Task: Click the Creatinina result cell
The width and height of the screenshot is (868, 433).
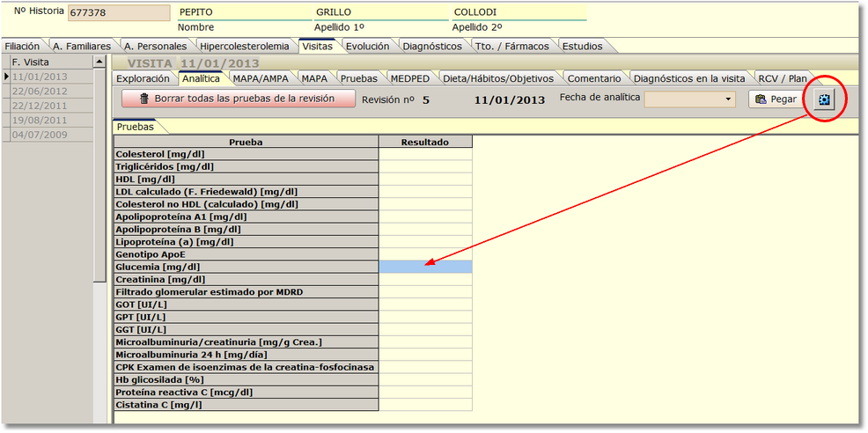Action: click(x=426, y=279)
